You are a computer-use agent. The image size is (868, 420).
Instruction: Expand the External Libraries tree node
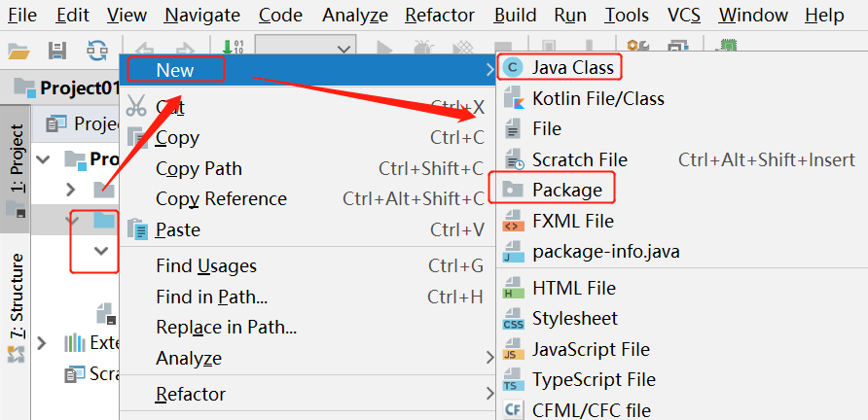click(42, 343)
